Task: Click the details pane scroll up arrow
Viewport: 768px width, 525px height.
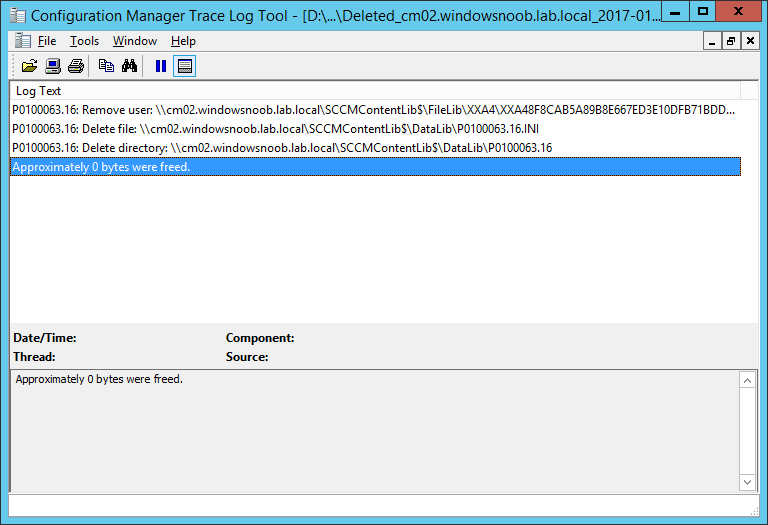Action: (x=747, y=381)
